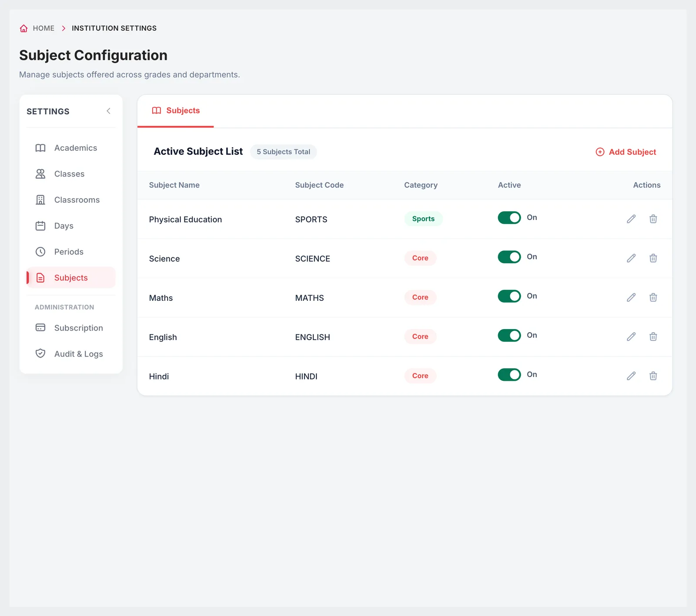Delete the Hindi subject entry
Viewport: 696px width, 616px height.
coord(653,376)
